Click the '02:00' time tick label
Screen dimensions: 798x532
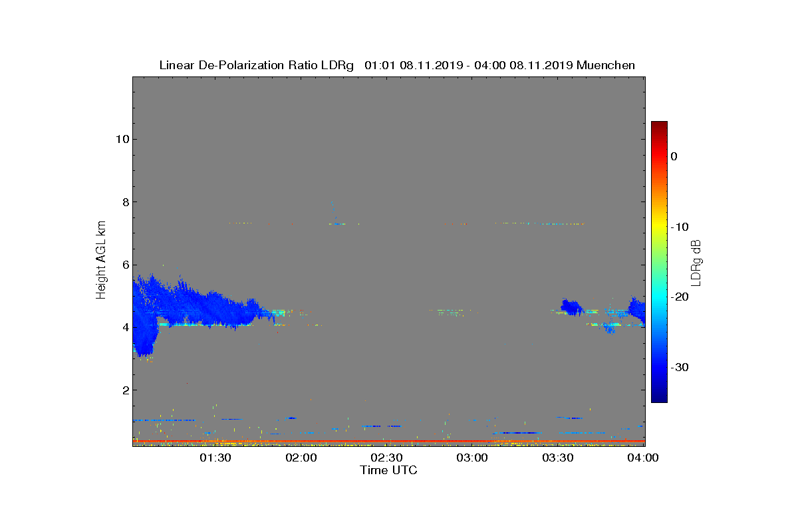301,458
